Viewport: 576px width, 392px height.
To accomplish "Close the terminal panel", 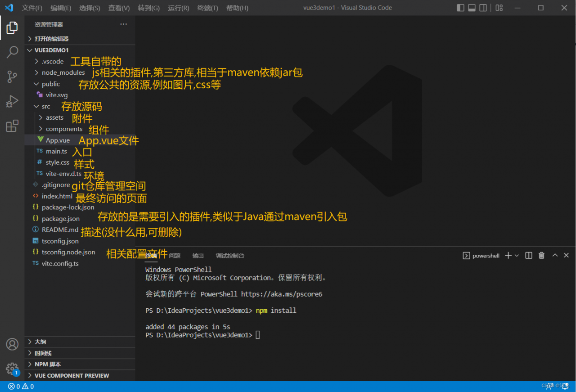I will point(566,255).
